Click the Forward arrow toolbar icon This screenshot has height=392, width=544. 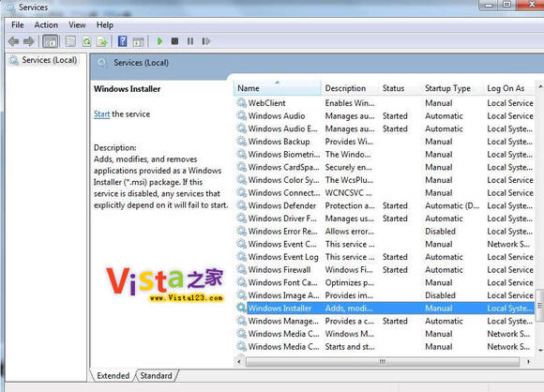coord(29,41)
